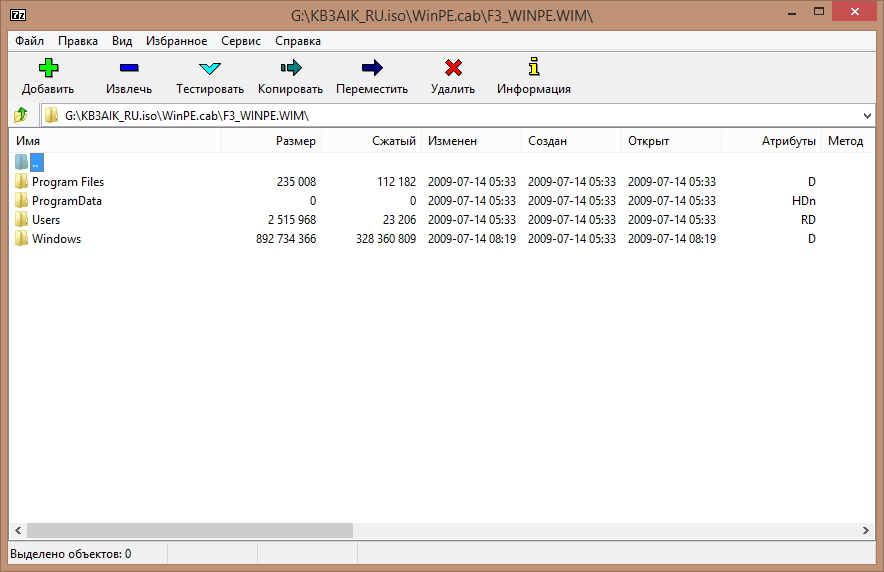The width and height of the screenshot is (884, 572).
Task: Minimize the 7-Zip window
Action: pos(792,13)
